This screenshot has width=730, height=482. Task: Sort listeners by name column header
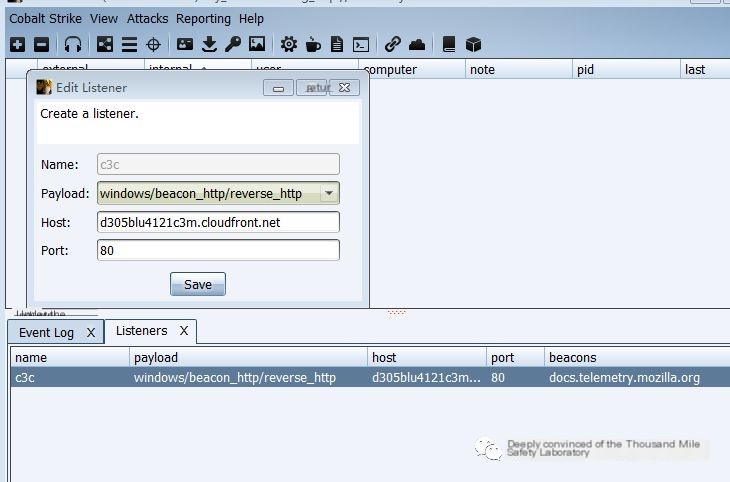point(70,357)
